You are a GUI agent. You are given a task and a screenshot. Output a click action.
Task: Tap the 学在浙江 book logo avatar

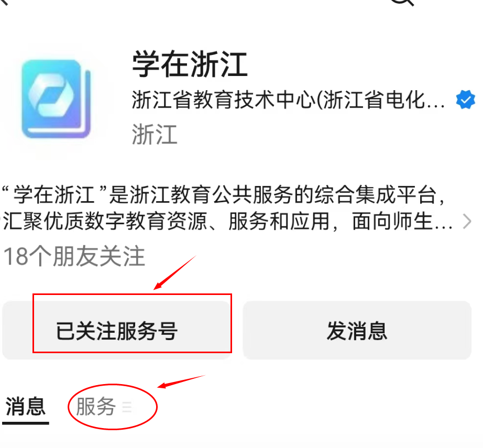point(56,99)
